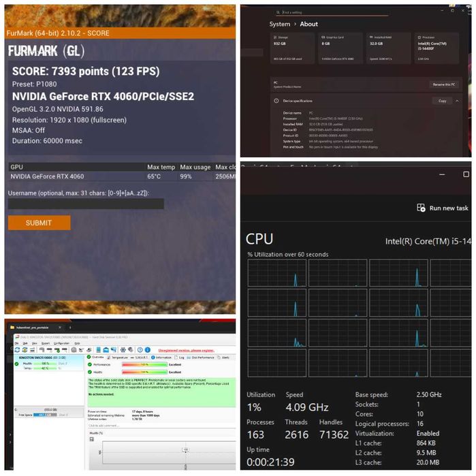Click the Find a setting search box
Viewport: 476px width, 476px height.
pyautogui.click(x=332, y=12)
